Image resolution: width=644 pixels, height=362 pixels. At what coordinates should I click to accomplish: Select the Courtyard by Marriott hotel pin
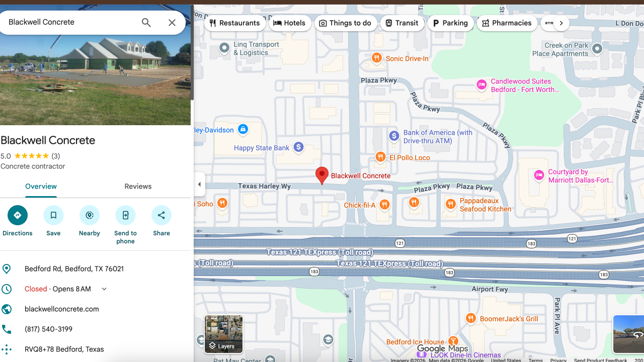[539, 175]
